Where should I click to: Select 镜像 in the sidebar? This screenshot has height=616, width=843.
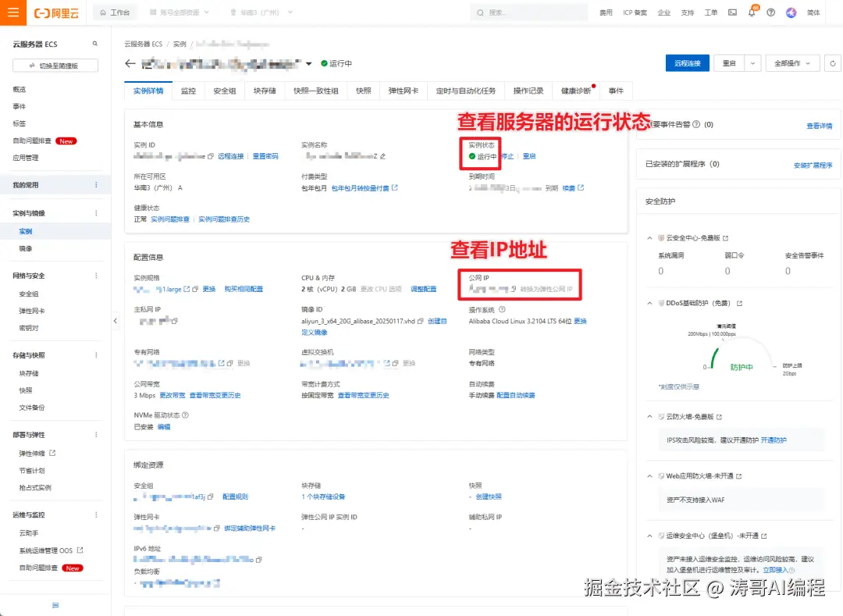pyautogui.click(x=26, y=248)
